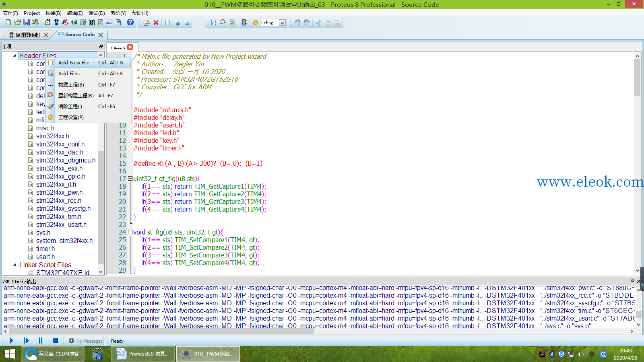Click the Undo arrow icon
This screenshot has width=644, height=362.
tap(297, 23)
